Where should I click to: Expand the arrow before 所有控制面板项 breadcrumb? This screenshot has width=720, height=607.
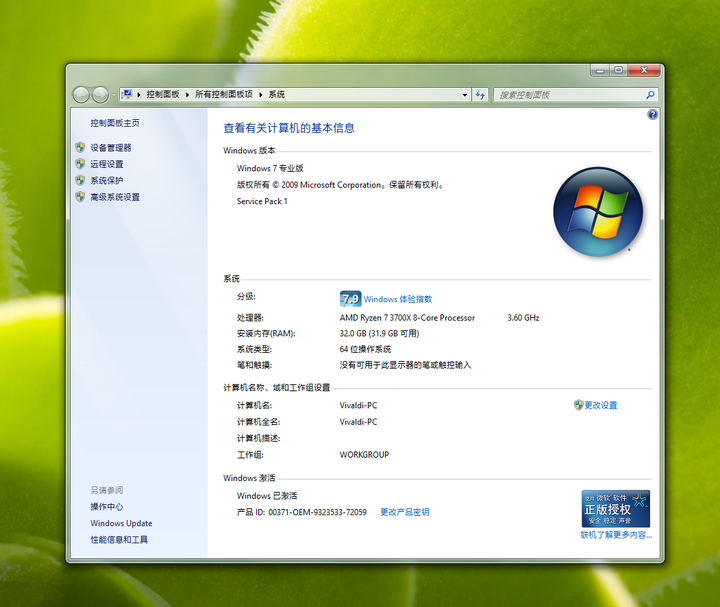click(187, 95)
